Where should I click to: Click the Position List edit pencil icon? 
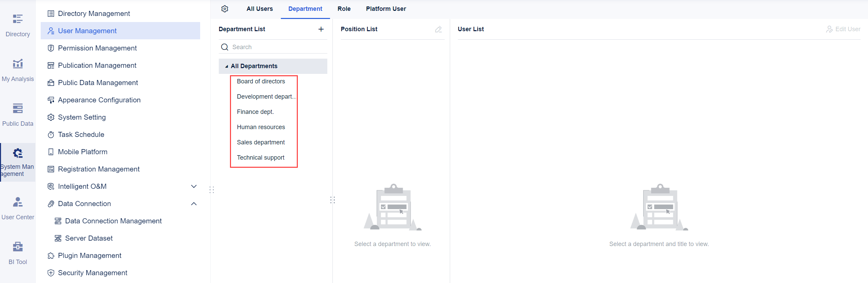point(438,29)
